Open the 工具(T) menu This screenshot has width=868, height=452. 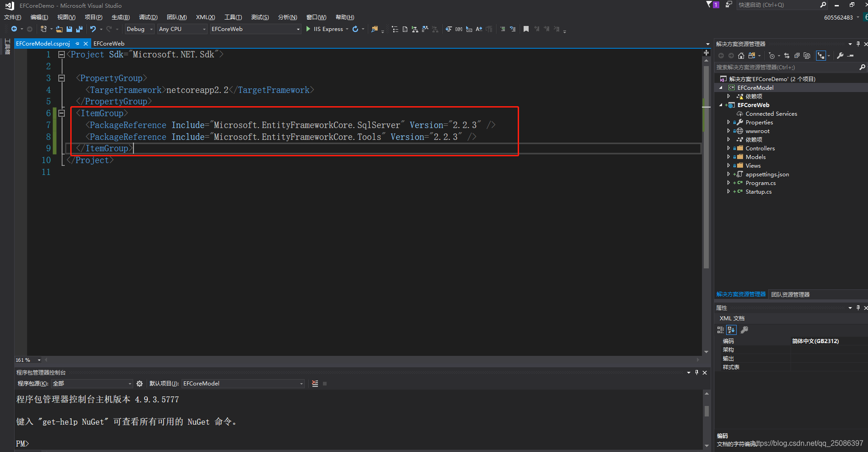point(233,17)
